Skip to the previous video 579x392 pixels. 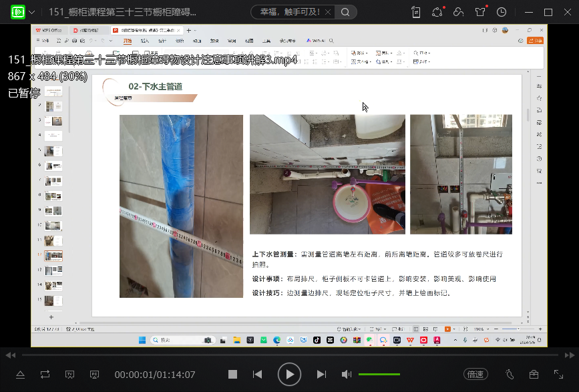pos(257,375)
